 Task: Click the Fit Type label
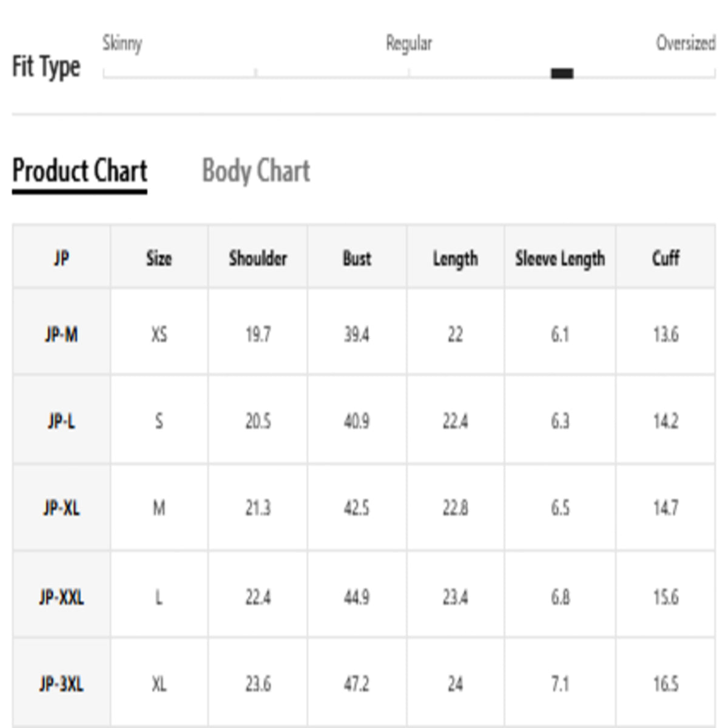pyautogui.click(x=46, y=66)
